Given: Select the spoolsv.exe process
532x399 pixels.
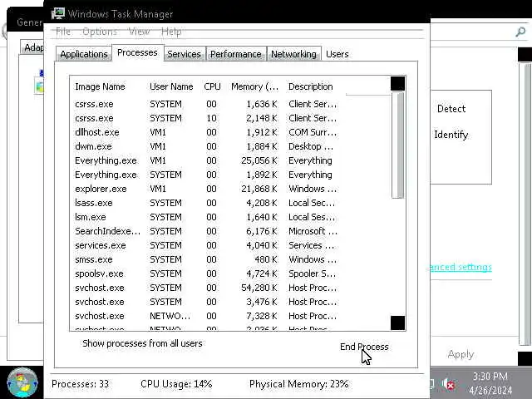Looking at the screenshot, I should [x=206, y=273].
